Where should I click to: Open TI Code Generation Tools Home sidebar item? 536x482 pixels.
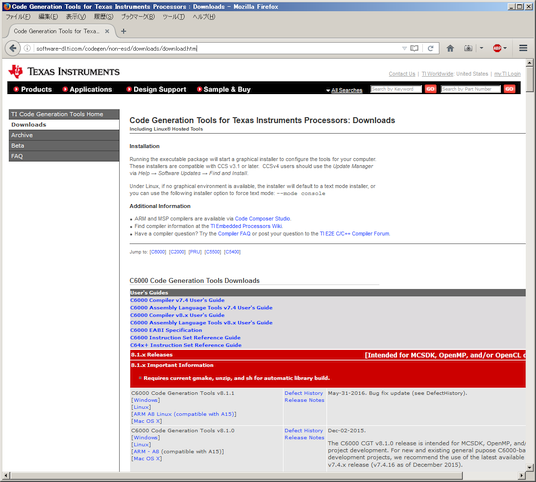tap(64, 114)
